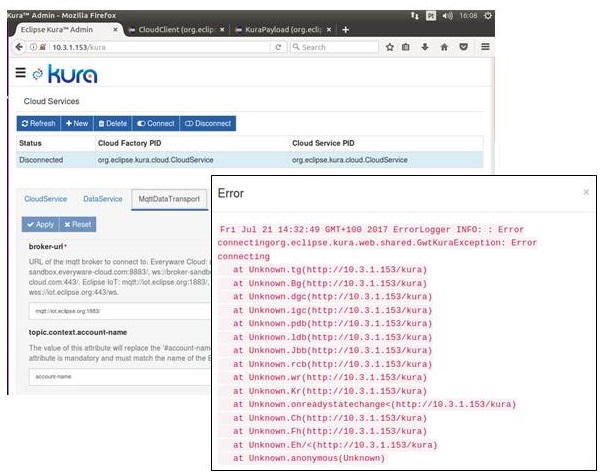Image resolution: width=603 pixels, height=475 pixels.
Task: Switch to KuraPayload browser tab
Action: coord(283,30)
